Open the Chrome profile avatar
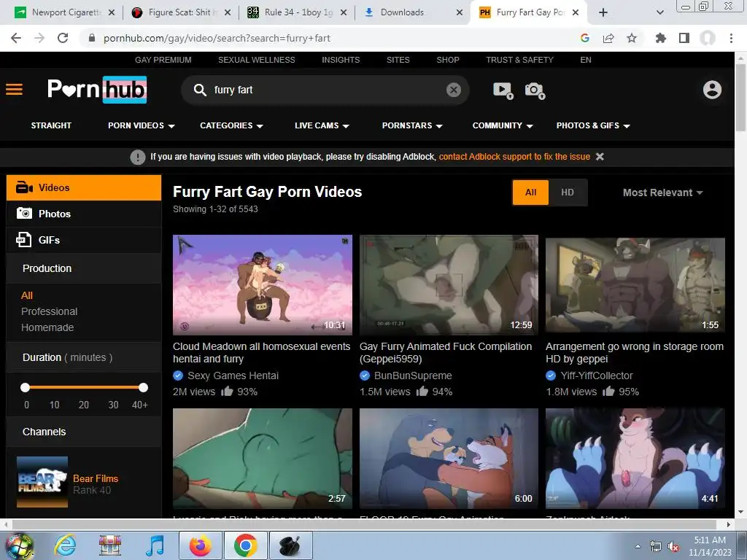This screenshot has height=560, width=747. [x=708, y=38]
